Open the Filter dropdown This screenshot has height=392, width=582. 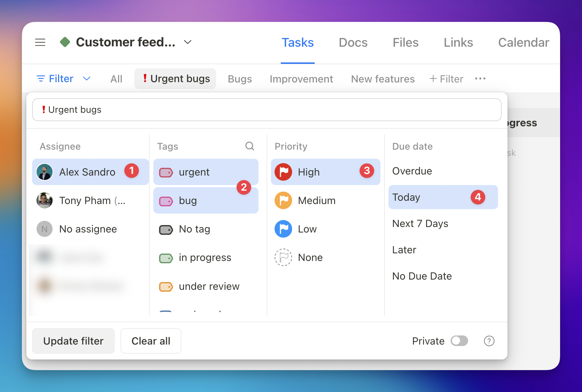64,78
